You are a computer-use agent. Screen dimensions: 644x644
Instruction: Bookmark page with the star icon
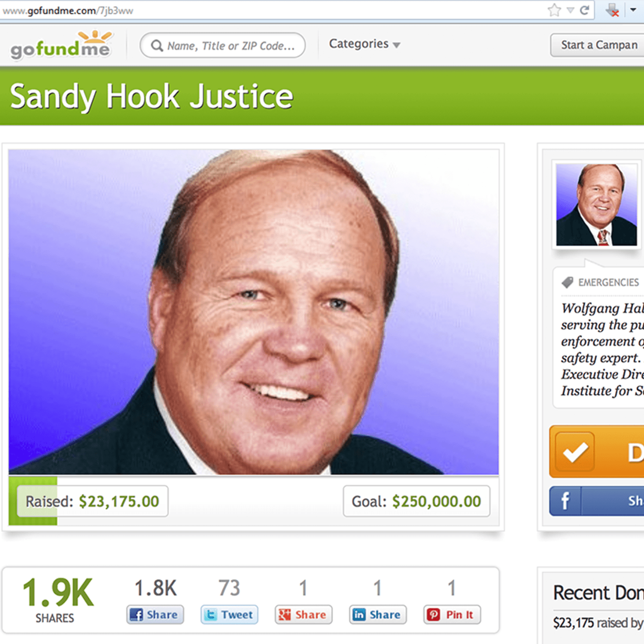click(554, 10)
